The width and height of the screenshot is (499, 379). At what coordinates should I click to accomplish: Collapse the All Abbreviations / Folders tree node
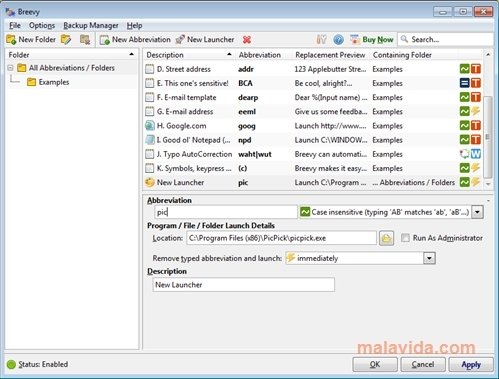(10, 68)
